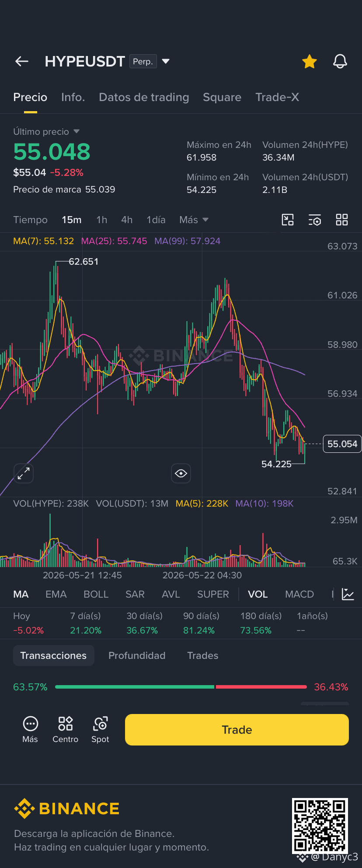This screenshot has height=868, width=362.
Task: Tap the yellow Trade button
Action: (x=237, y=730)
